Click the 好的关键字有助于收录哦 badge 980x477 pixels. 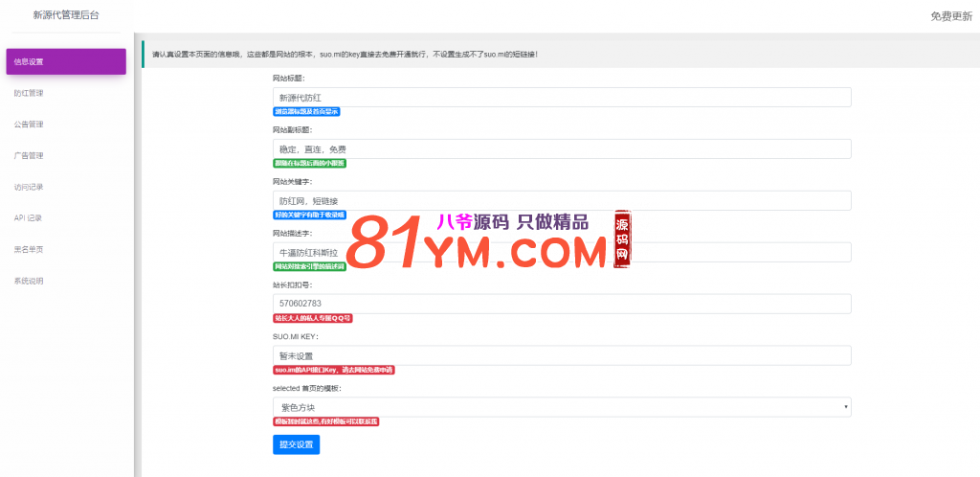[x=309, y=216]
